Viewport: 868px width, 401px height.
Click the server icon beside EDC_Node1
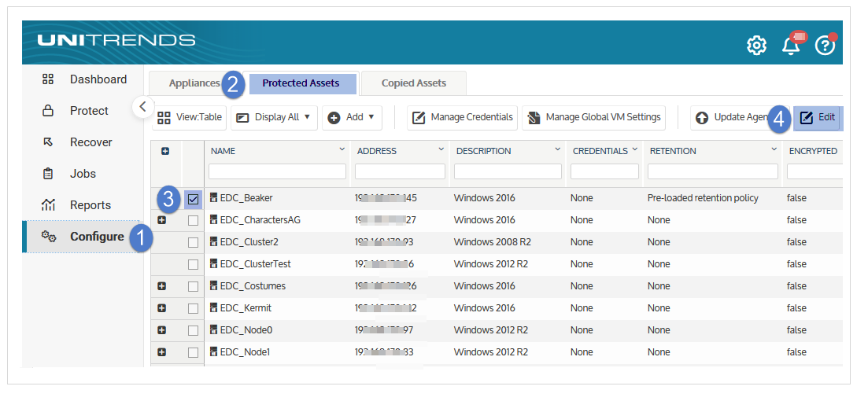(x=214, y=351)
